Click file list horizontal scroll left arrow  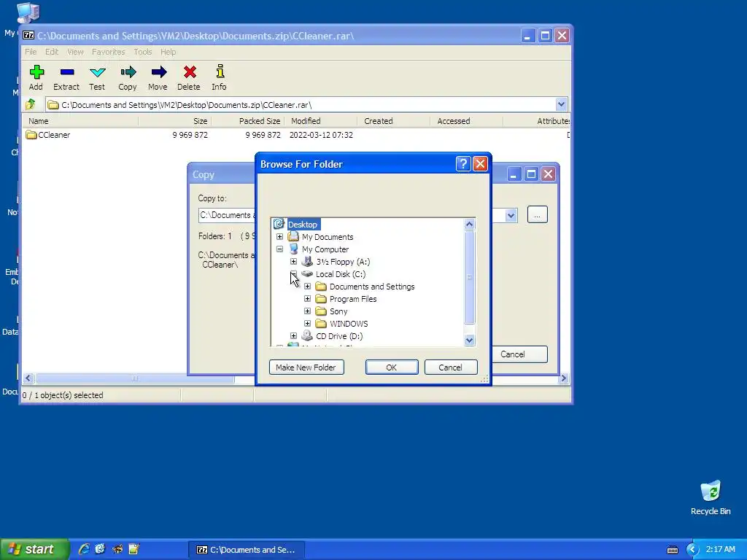(28, 378)
